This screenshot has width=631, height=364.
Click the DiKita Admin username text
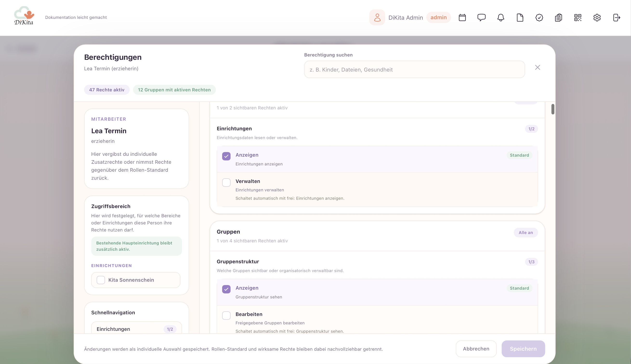406,18
